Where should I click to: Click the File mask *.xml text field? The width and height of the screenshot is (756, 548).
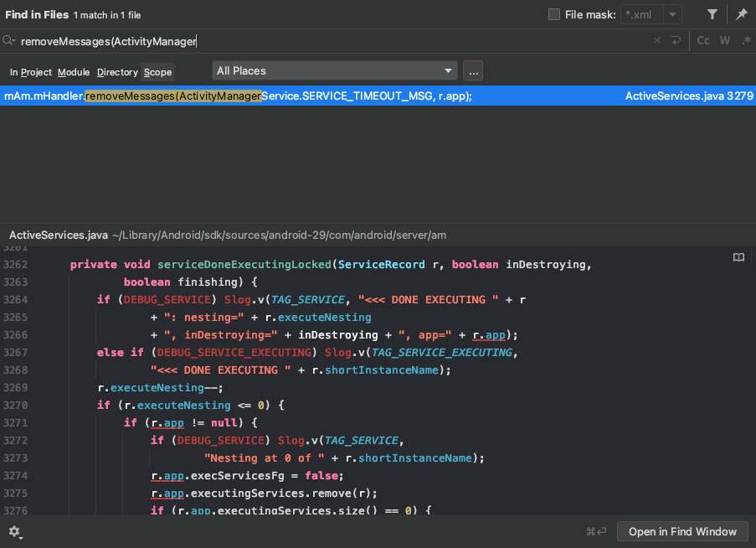coord(642,14)
